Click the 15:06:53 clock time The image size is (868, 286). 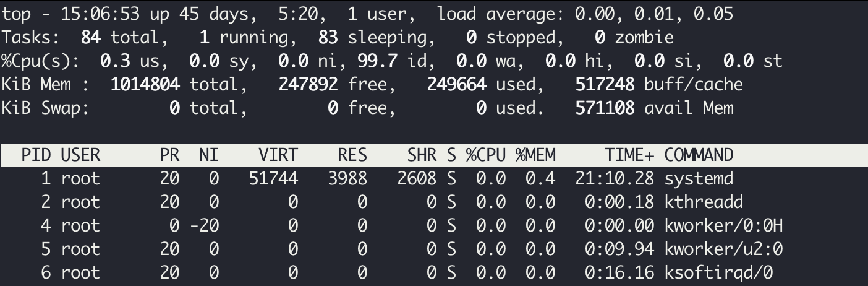click(100, 14)
